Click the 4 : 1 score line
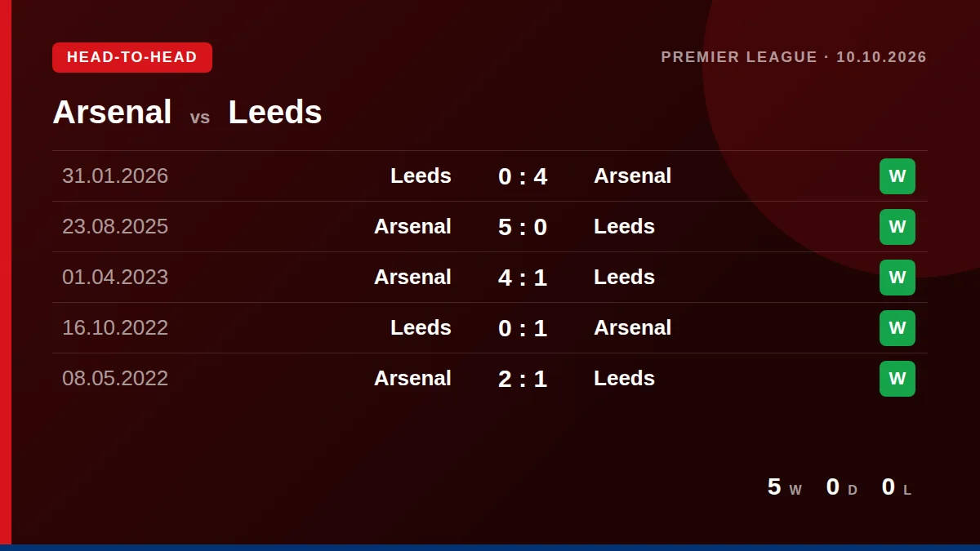Screen dimensions: 980x551 click(523, 278)
